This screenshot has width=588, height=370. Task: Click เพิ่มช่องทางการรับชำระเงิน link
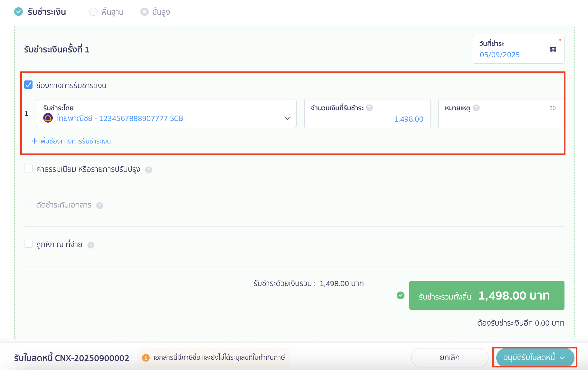pyautogui.click(x=71, y=141)
